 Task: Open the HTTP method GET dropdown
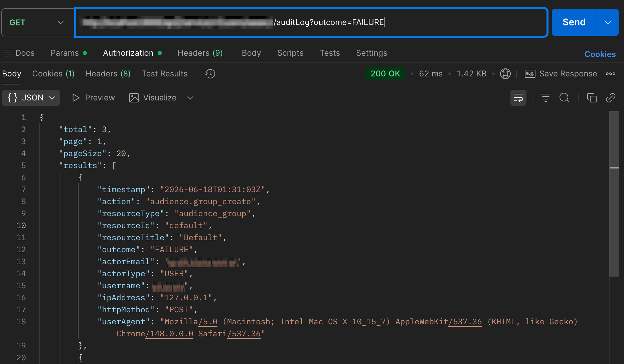click(x=37, y=22)
